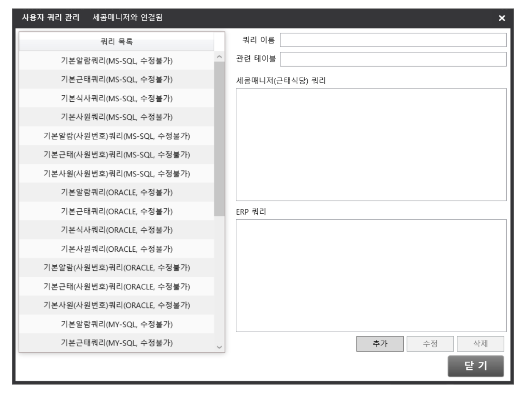Click inside the ERP 쿼리 text area
Image resolution: width=532 pixels, height=412 pixels.
point(371,276)
